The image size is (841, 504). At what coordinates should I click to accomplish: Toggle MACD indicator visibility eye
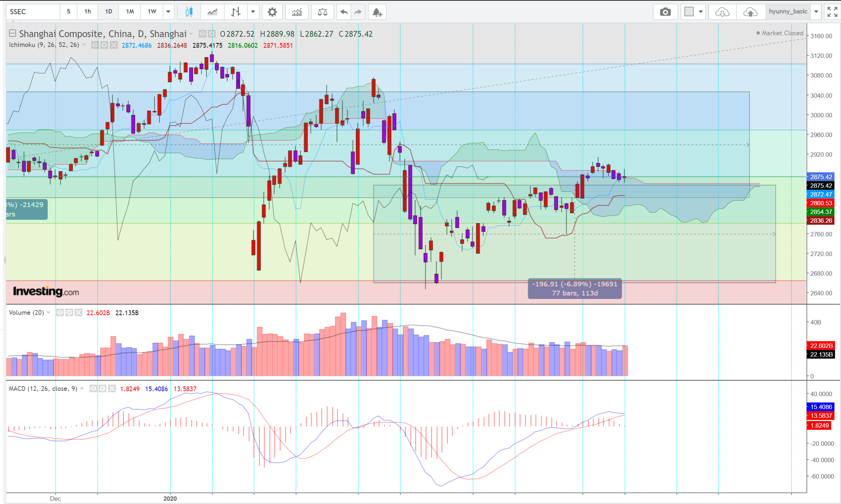pyautogui.click(x=93, y=389)
